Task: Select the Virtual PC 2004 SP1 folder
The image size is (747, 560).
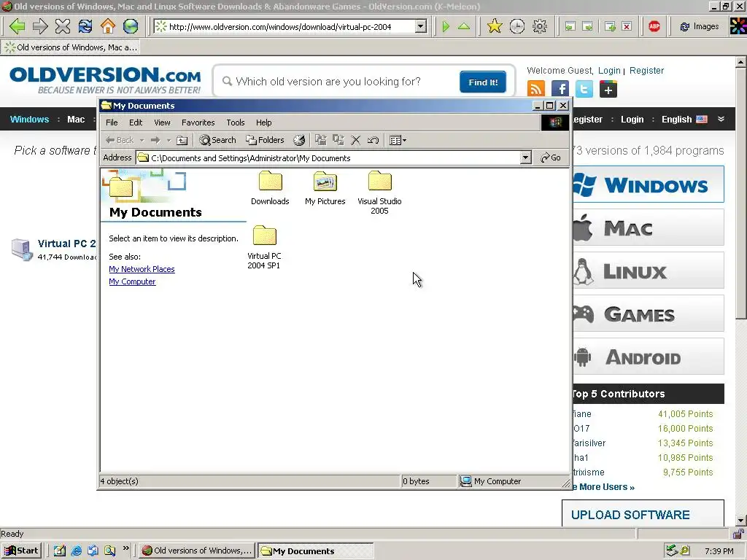Action: pyautogui.click(x=264, y=248)
